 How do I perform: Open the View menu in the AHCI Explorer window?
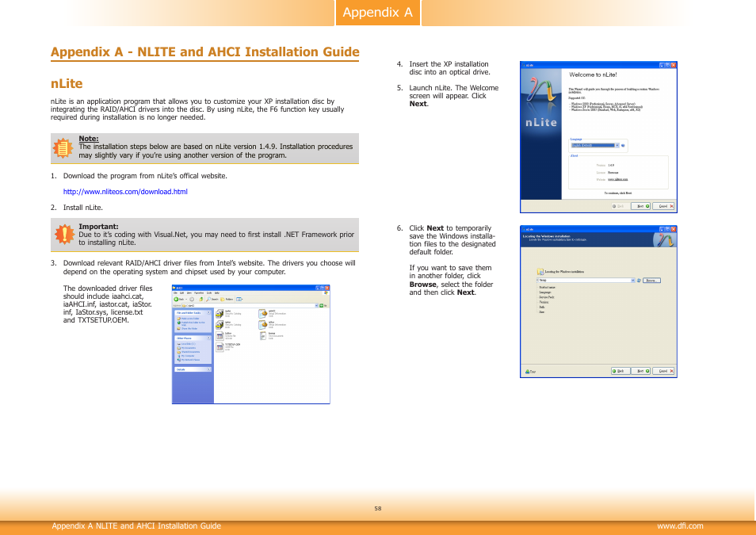click(189, 292)
